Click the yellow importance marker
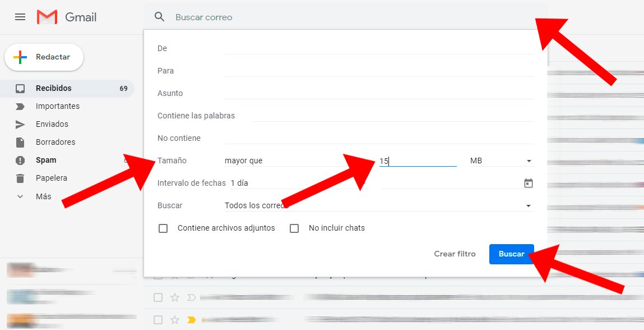The image size is (644, 330). [x=192, y=320]
